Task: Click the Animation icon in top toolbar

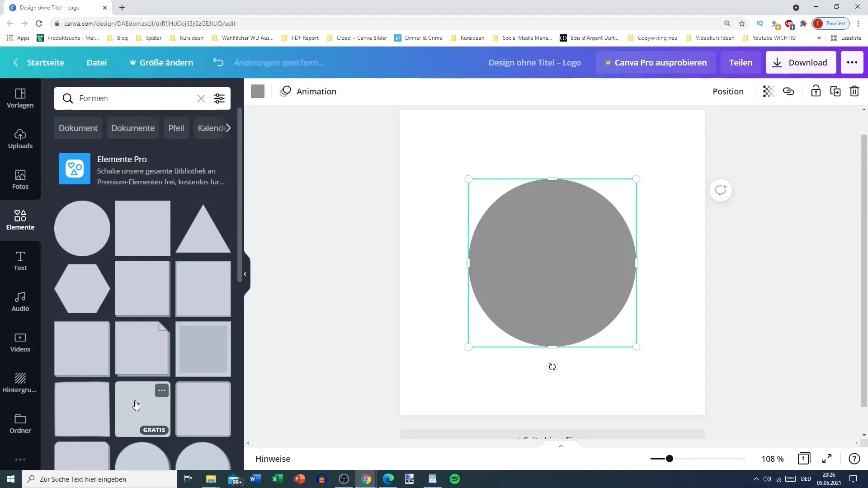Action: click(286, 91)
